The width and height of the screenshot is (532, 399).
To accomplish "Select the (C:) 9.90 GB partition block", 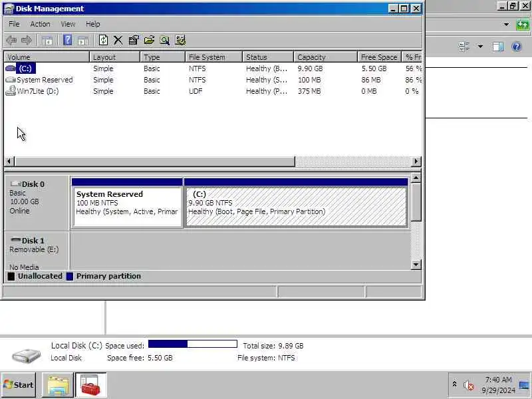I will point(296,203).
